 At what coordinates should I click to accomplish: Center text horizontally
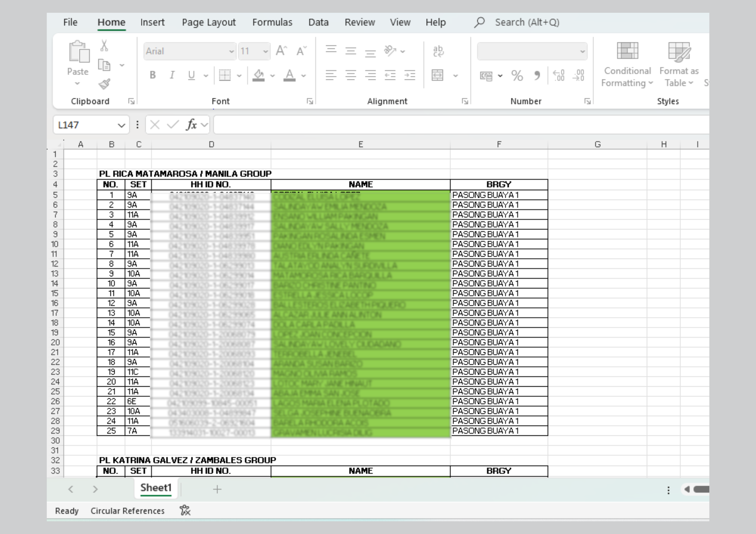(x=351, y=75)
